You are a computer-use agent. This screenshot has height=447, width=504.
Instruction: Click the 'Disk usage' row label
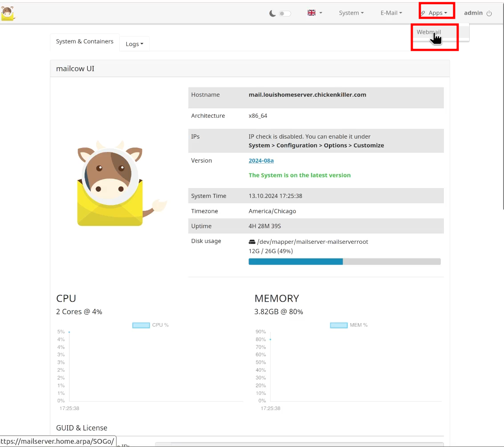tap(206, 241)
